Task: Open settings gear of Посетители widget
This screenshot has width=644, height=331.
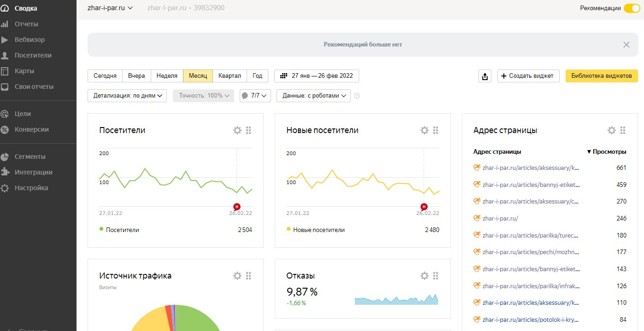Action: (x=237, y=130)
